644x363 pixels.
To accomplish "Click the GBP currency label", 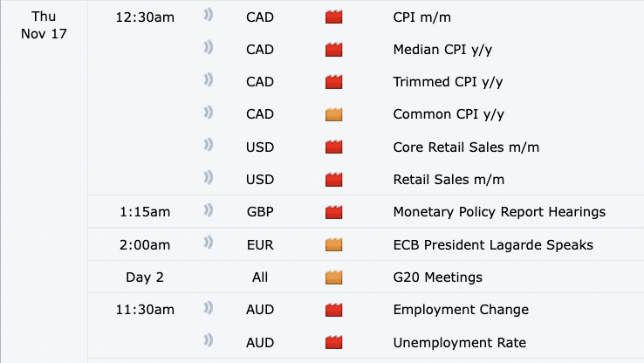I will [261, 212].
